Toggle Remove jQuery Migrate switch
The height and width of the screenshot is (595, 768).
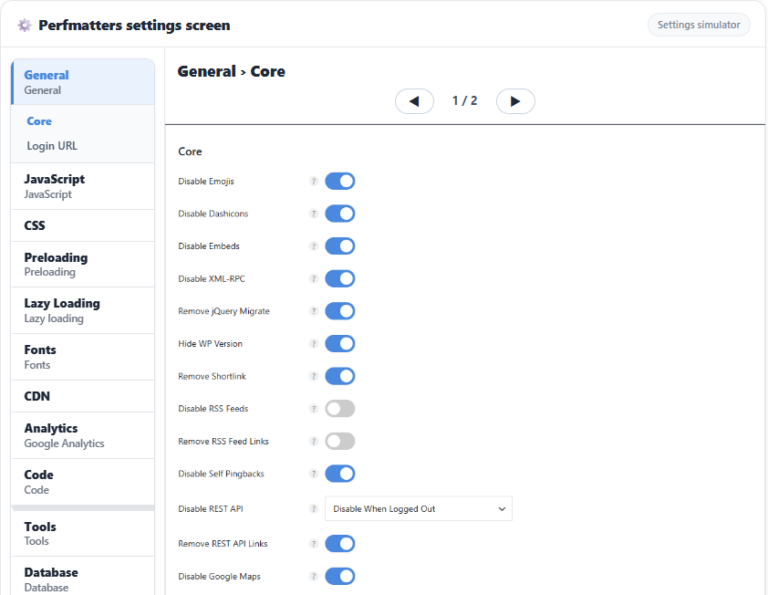(340, 311)
